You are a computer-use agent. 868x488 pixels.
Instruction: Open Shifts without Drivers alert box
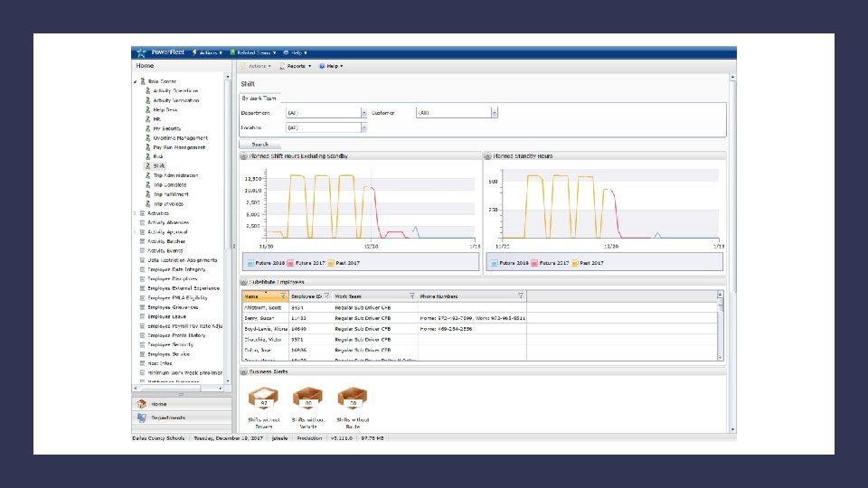coord(263,399)
